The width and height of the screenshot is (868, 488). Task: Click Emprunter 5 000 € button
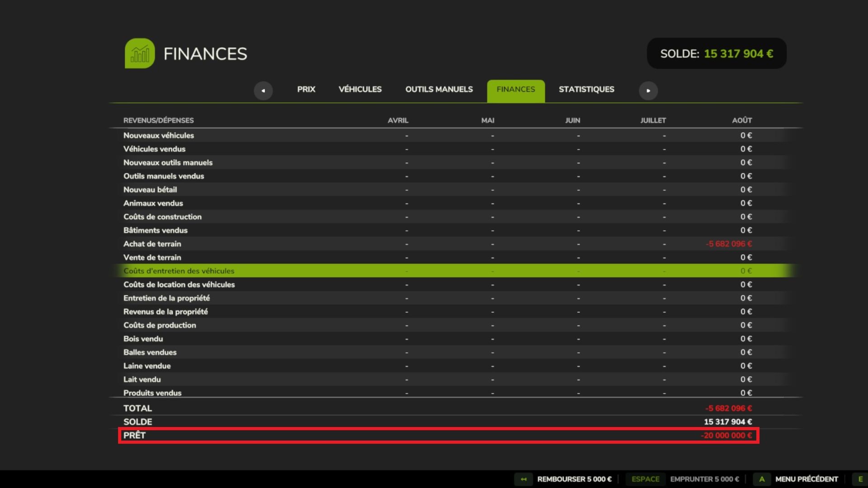click(x=704, y=479)
